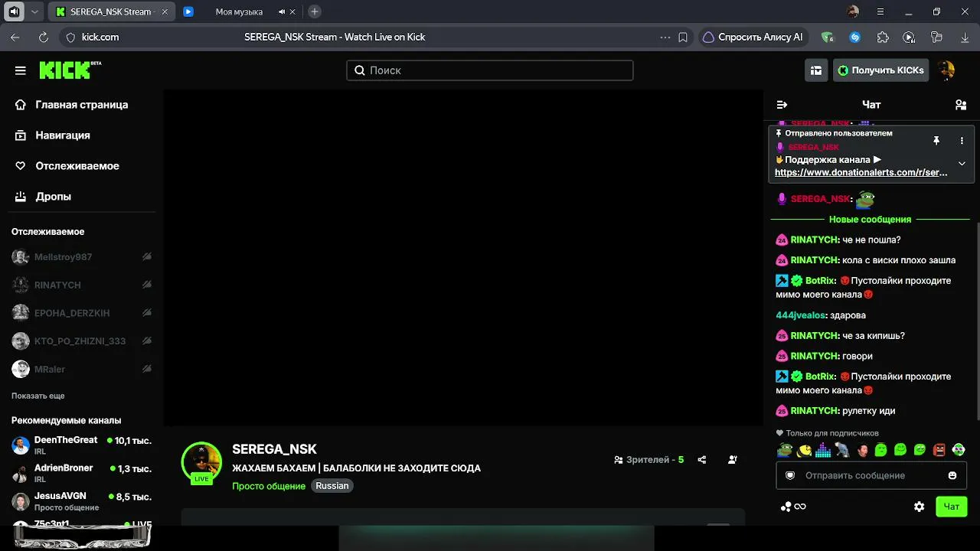Open DeenTheGreat recommended channel

[82, 445]
